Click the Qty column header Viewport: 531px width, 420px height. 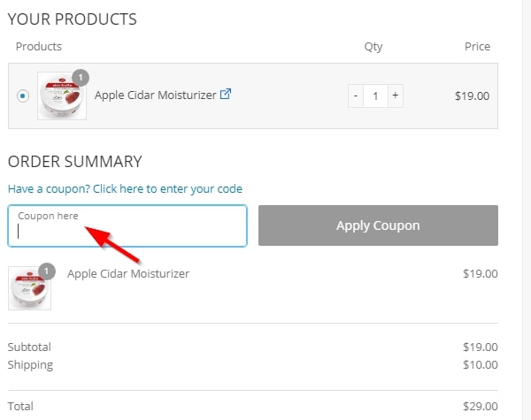pyautogui.click(x=373, y=46)
